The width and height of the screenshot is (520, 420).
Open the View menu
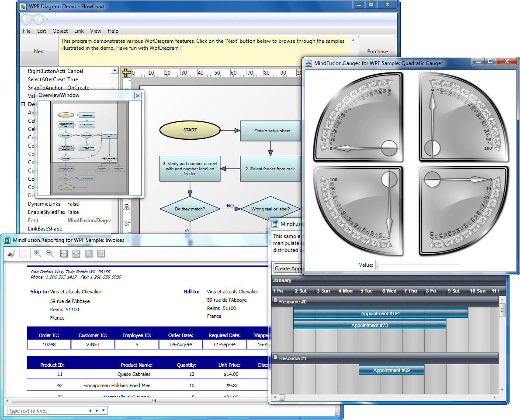click(96, 31)
